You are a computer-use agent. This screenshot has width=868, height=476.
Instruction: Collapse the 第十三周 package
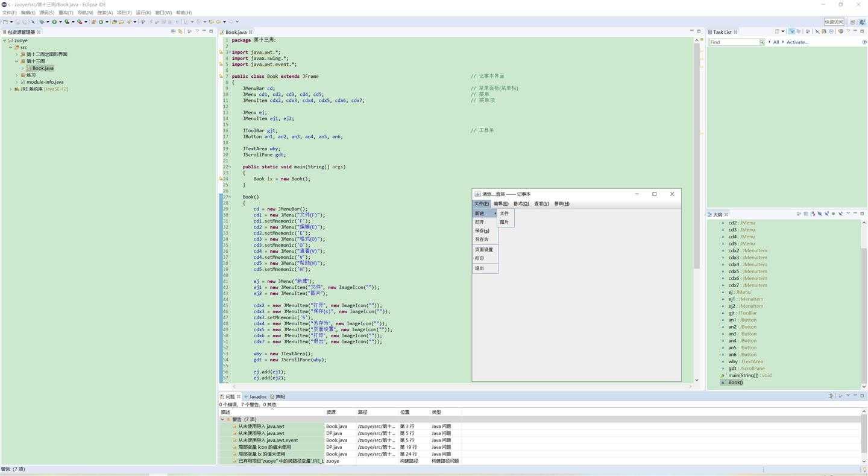point(16,61)
